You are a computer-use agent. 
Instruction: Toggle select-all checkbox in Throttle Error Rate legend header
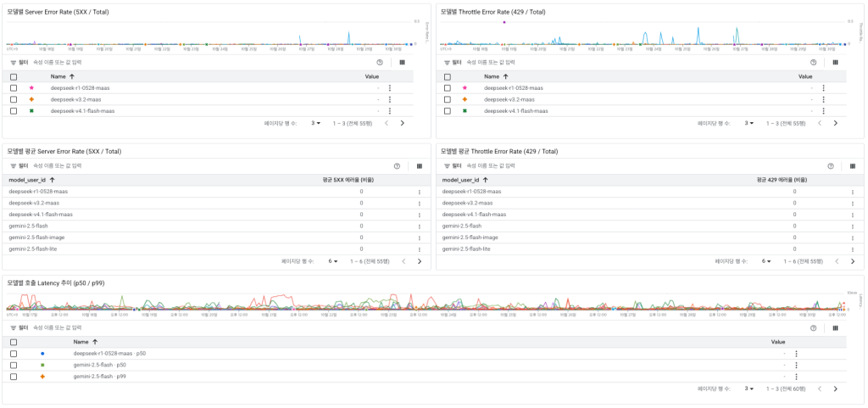pyautogui.click(x=447, y=77)
